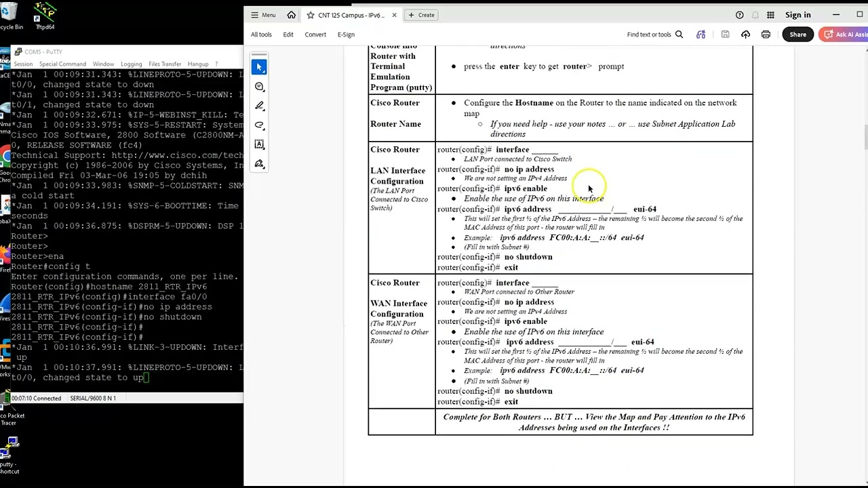Click the 00:07:10 Connected status in PuTTY
868x488 pixels.
36,399
